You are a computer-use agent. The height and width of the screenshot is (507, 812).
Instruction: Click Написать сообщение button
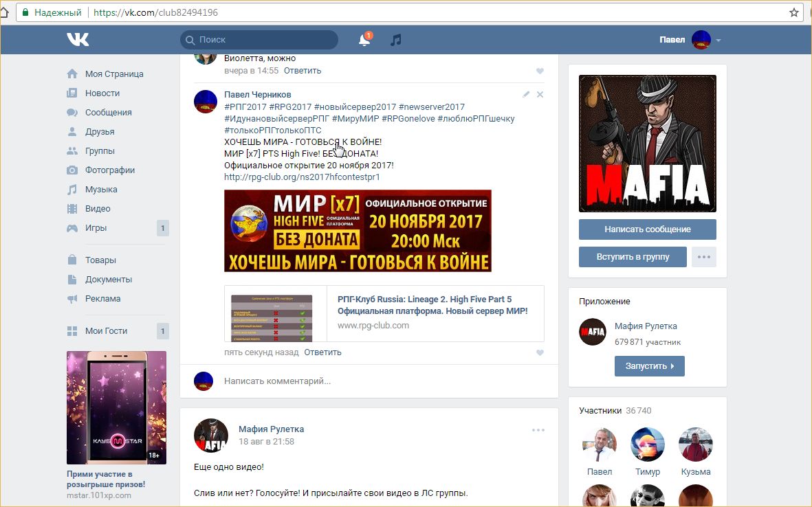click(647, 229)
